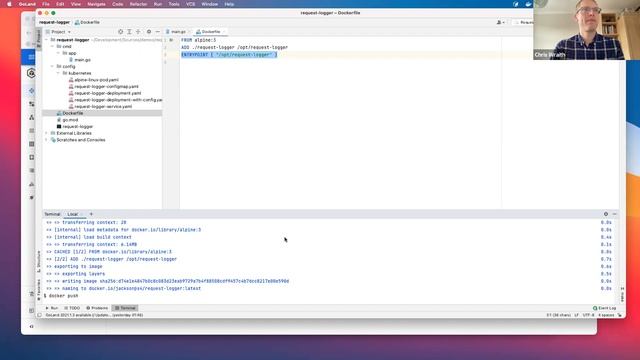Collapse the config folder
Viewport: 640px width, 360px height.
tap(52, 67)
